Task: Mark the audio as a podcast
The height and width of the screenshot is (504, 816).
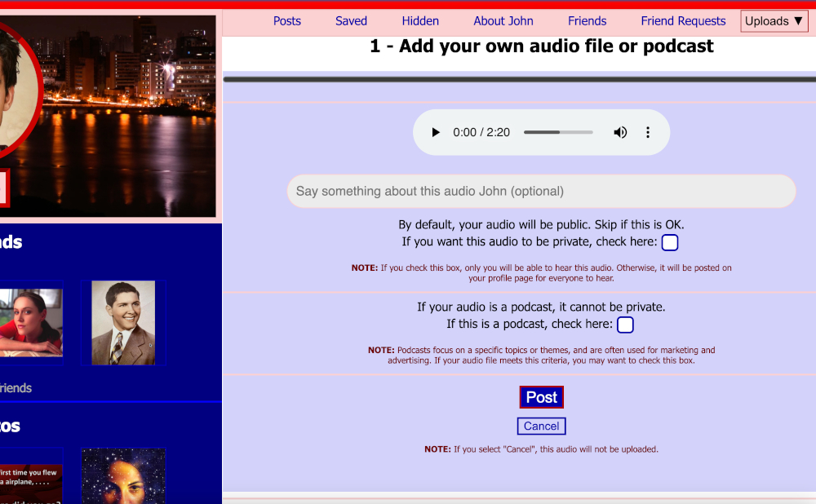Action: pyautogui.click(x=625, y=325)
